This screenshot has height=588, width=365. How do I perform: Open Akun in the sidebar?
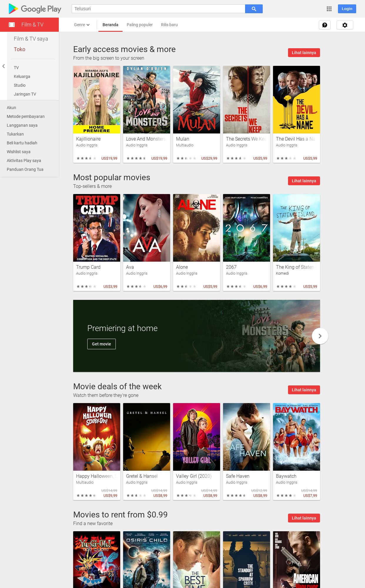11,108
